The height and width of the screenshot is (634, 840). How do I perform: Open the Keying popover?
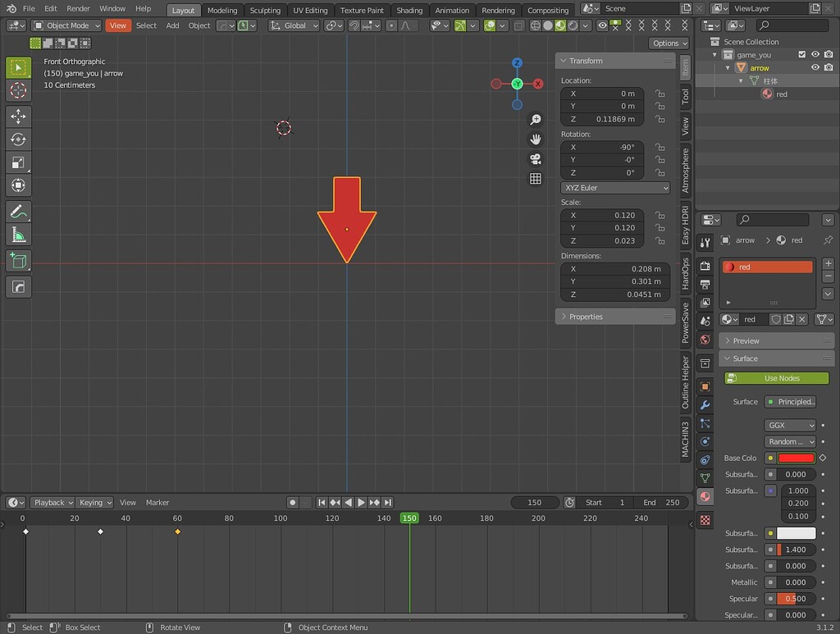(x=95, y=502)
